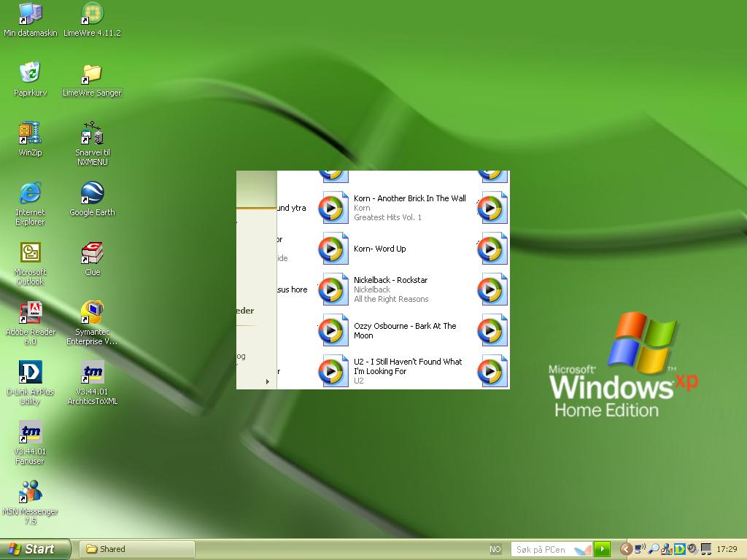This screenshot has height=560, width=747.
Task: Select the Symantec Enterprise desktop icon
Action: point(92,314)
